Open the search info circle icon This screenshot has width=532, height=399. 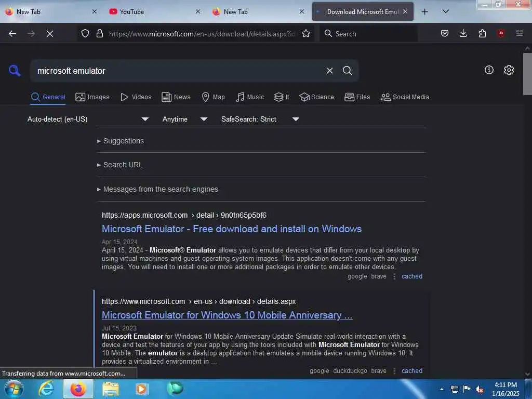(489, 70)
